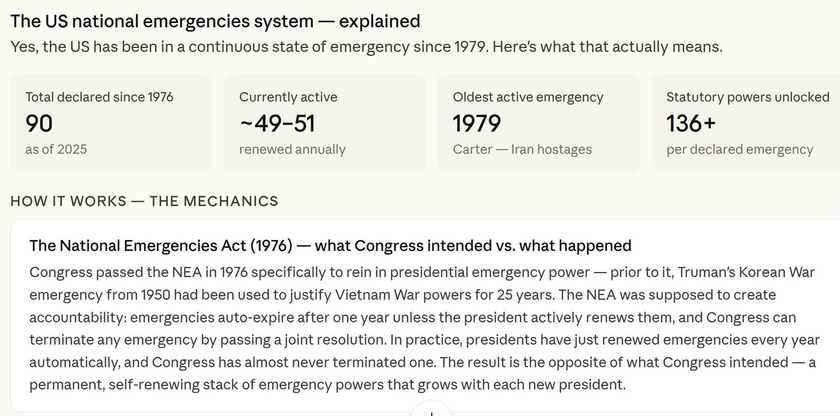Open the National Emergencies Act (1976) heading
The width and height of the screenshot is (840, 416).
point(330,245)
